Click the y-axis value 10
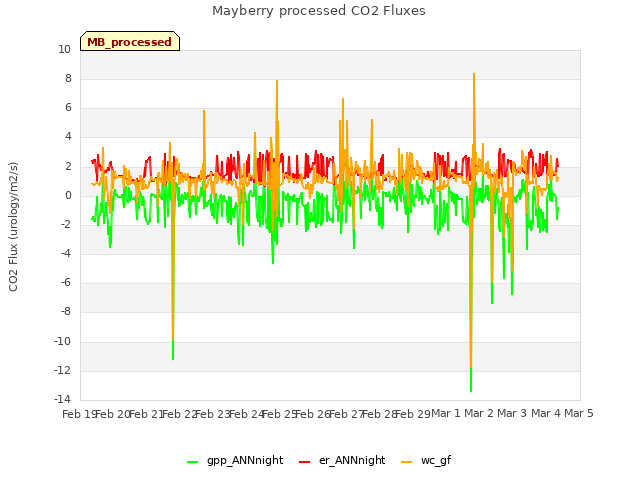 pos(64,49)
